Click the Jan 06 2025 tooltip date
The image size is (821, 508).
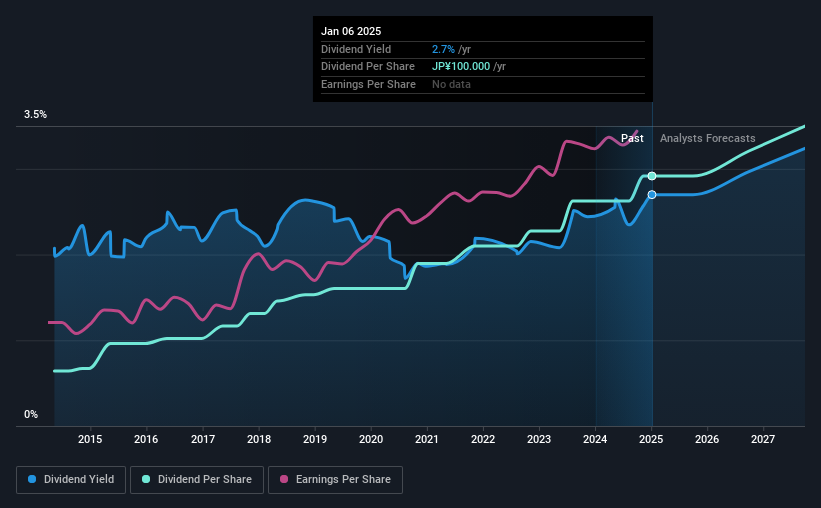pos(351,31)
